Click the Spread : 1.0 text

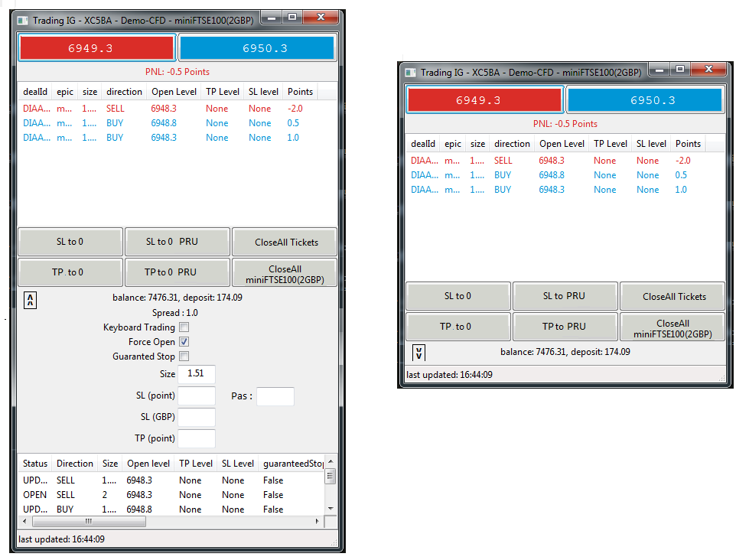[175, 313]
